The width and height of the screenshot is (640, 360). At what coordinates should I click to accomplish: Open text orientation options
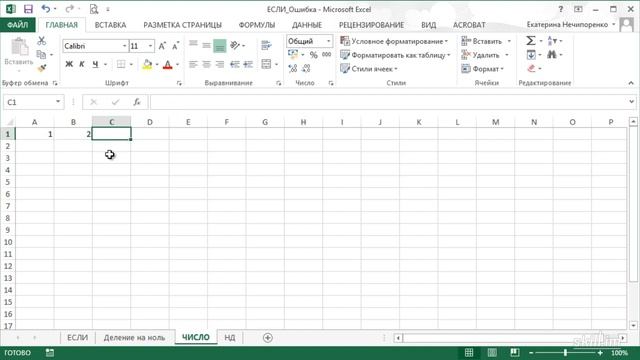(235, 45)
